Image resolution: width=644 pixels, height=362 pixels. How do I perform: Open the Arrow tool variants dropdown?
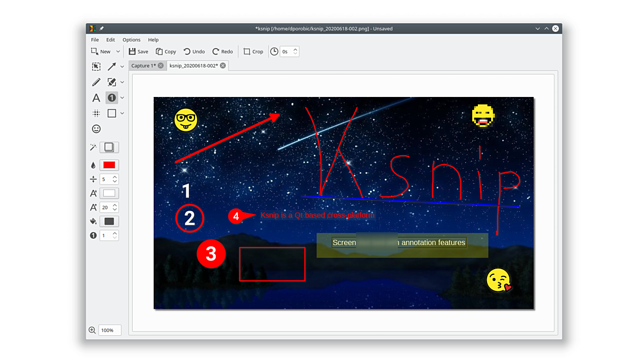pyautogui.click(x=122, y=67)
